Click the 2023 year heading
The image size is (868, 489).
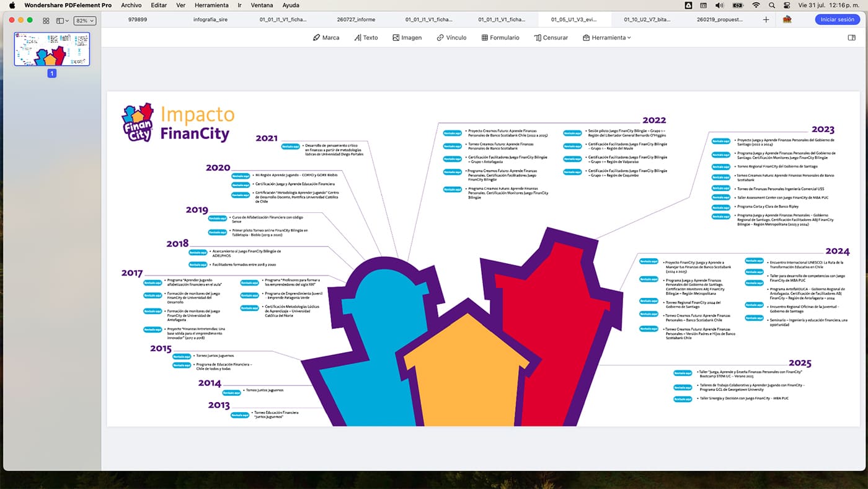(x=823, y=130)
